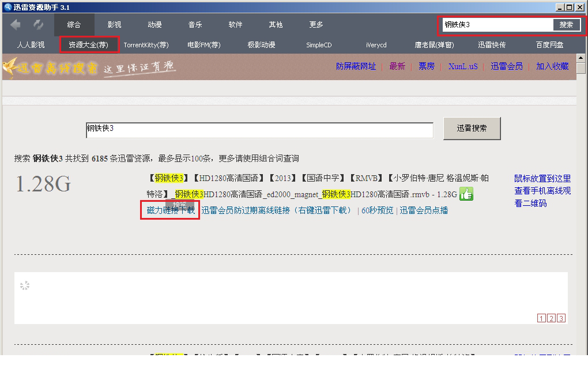This screenshot has height=369, width=588.
Task: Click the app icon in title bar
Action: [x=7, y=7]
